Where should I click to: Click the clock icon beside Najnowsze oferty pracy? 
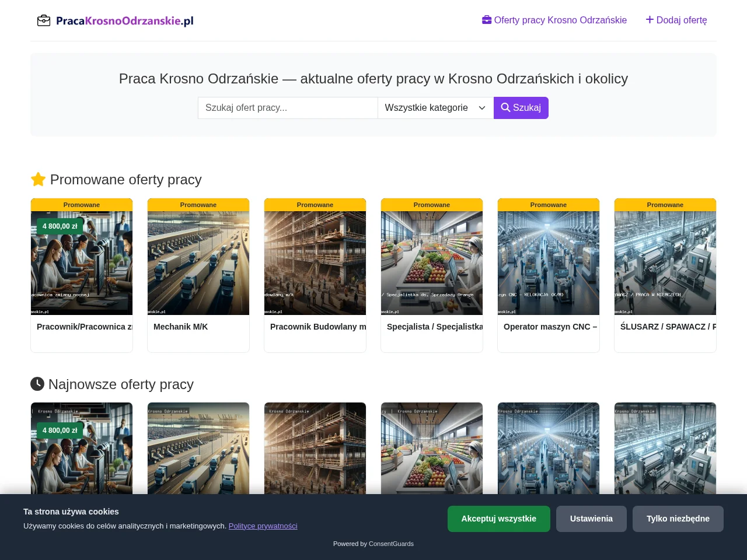[x=37, y=384]
